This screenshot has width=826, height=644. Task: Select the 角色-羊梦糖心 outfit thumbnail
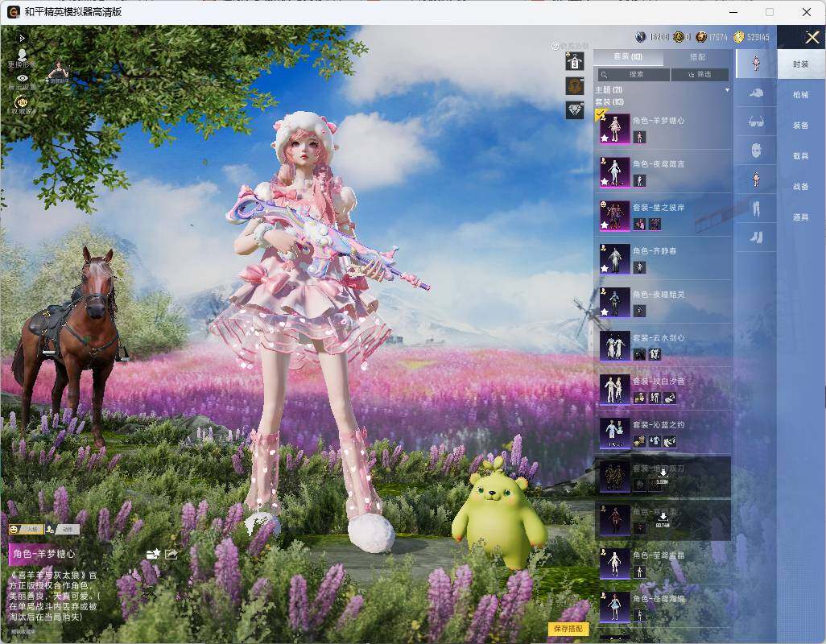[615, 129]
